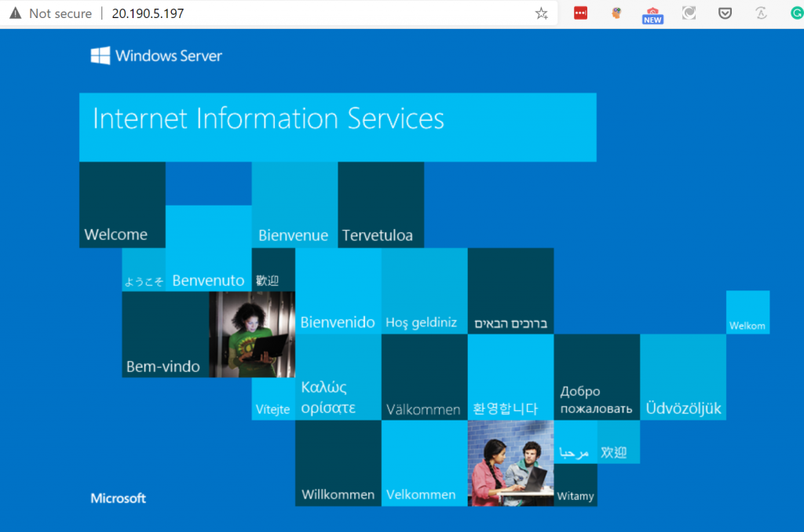Screen dimensions: 804x532
Task: Click the "Velkommen" tile
Action: (425, 463)
